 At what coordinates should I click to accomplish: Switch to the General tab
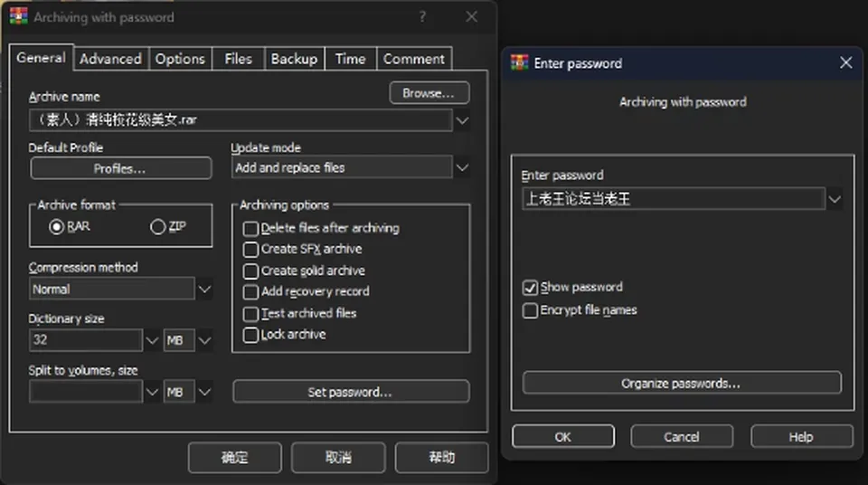click(x=41, y=58)
